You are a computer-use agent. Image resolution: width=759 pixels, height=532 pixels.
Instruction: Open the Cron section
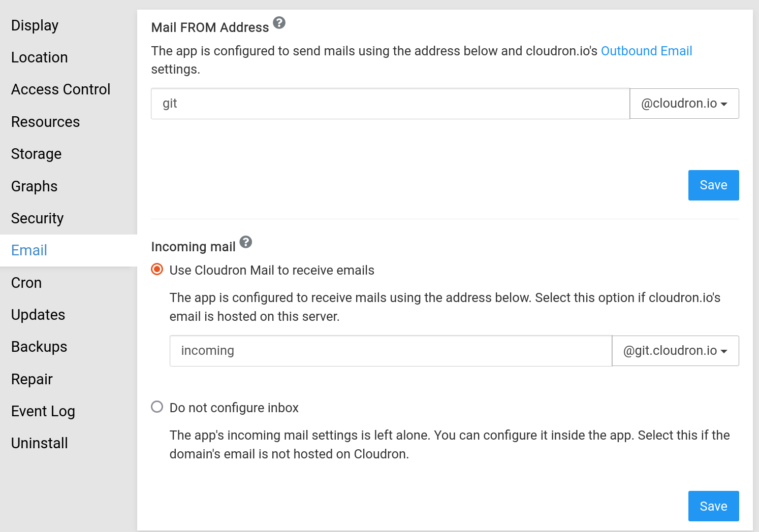coord(26,283)
